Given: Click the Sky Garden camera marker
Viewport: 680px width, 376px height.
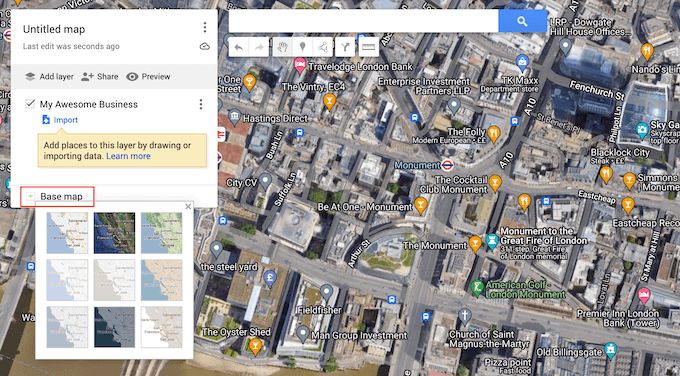Looking at the screenshot, I should pyautogui.click(x=642, y=131).
